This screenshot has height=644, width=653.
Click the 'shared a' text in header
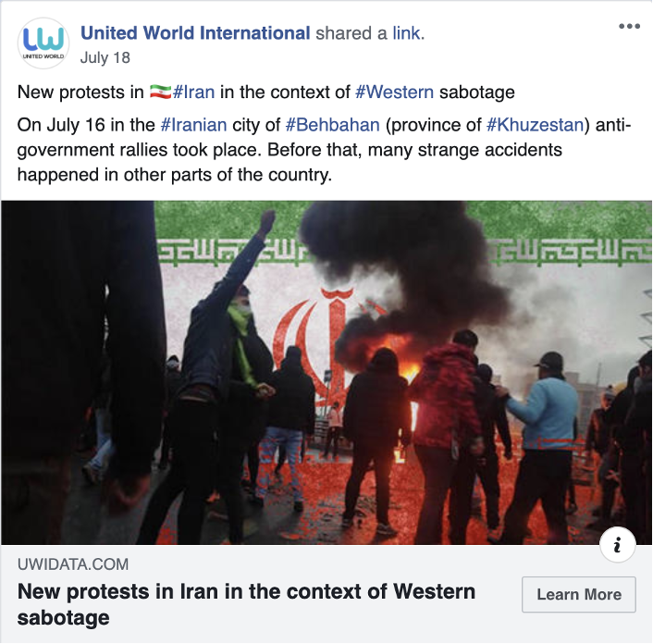tap(351, 33)
